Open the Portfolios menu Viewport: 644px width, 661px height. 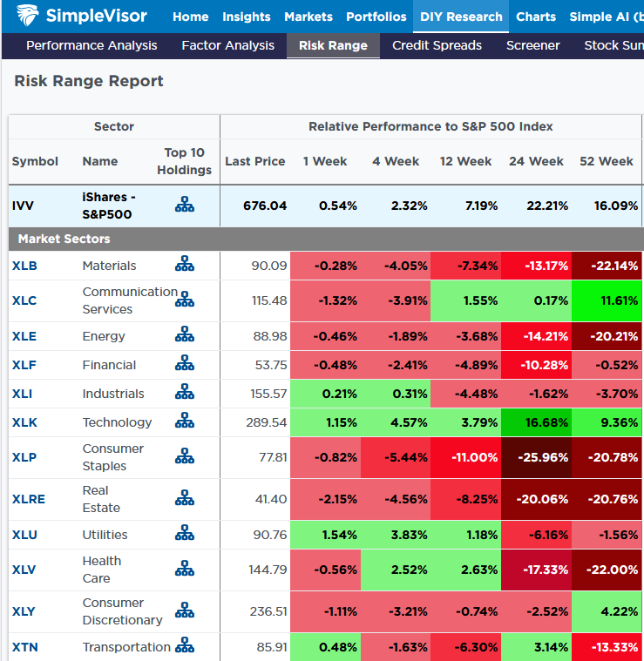click(x=376, y=17)
